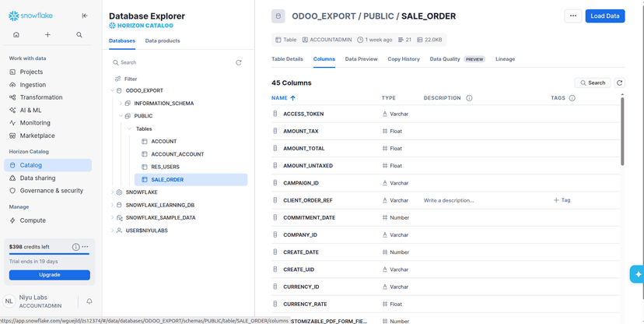
Task: Expand the SNOWFLAKE database
Action: pyautogui.click(x=112, y=192)
